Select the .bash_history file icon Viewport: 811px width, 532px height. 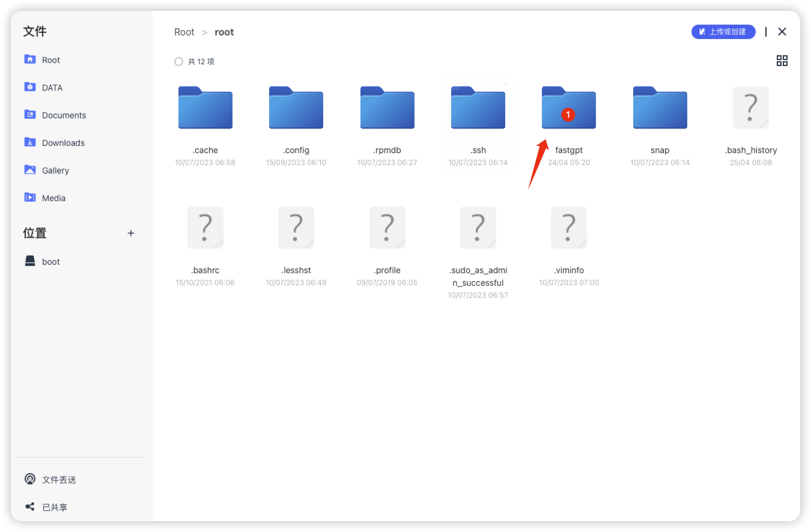(x=751, y=107)
